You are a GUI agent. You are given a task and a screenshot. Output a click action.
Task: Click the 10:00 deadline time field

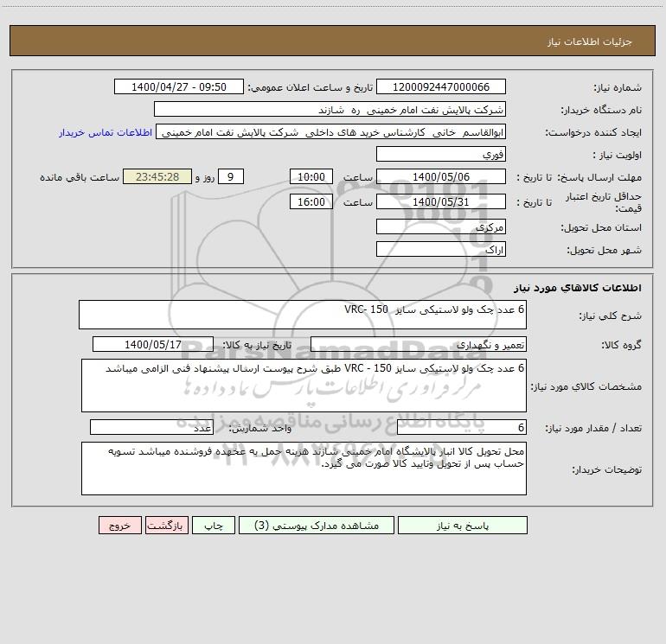click(x=311, y=176)
